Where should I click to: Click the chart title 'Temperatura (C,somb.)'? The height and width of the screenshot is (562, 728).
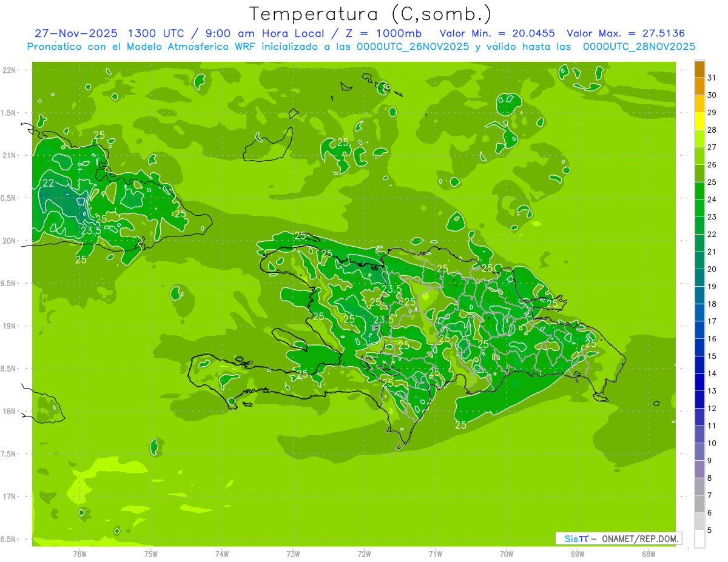[x=370, y=14]
